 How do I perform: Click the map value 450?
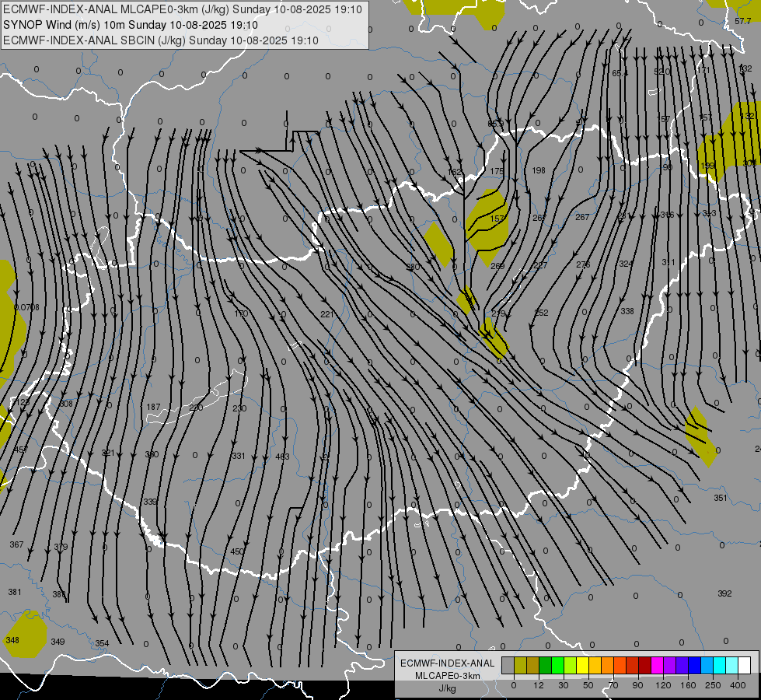(237, 551)
